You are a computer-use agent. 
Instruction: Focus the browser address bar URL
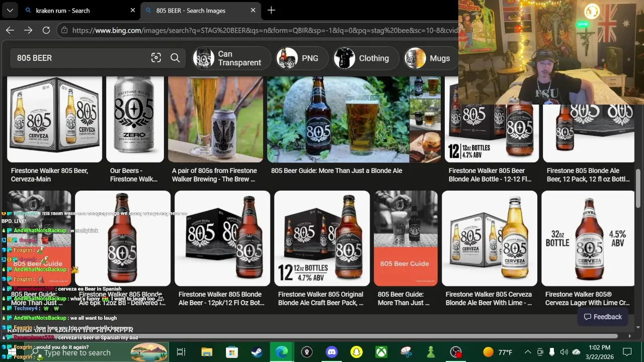point(265,30)
